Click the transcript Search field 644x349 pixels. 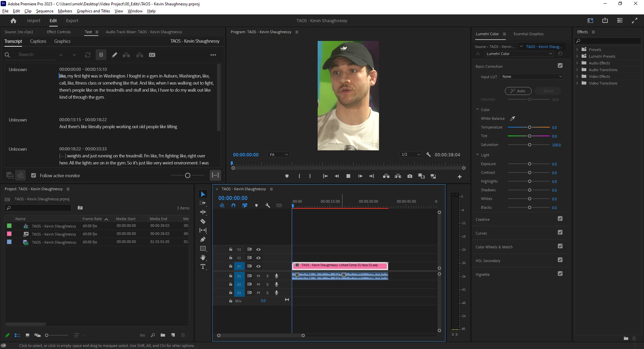[36, 55]
